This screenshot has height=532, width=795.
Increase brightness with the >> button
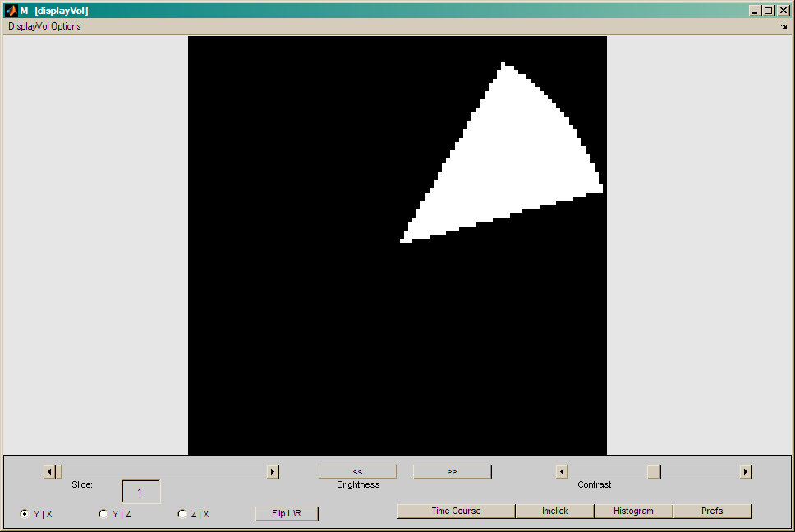pyautogui.click(x=452, y=472)
